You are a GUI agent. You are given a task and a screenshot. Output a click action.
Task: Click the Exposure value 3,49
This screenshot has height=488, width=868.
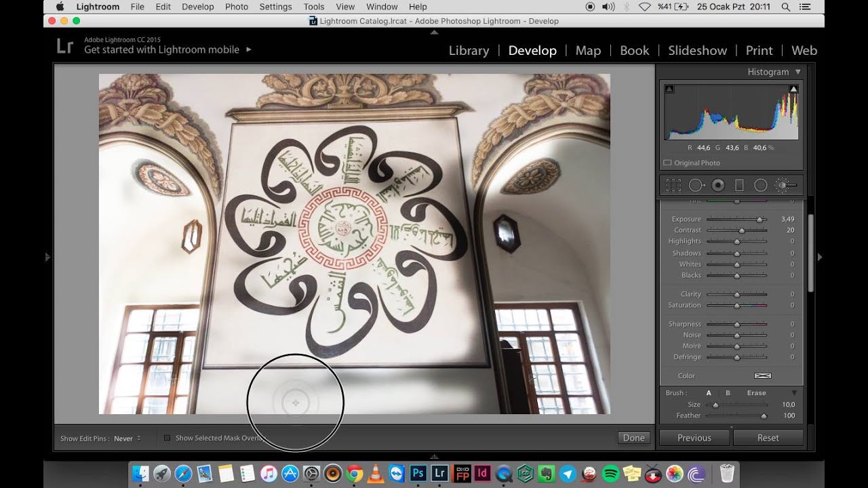787,220
